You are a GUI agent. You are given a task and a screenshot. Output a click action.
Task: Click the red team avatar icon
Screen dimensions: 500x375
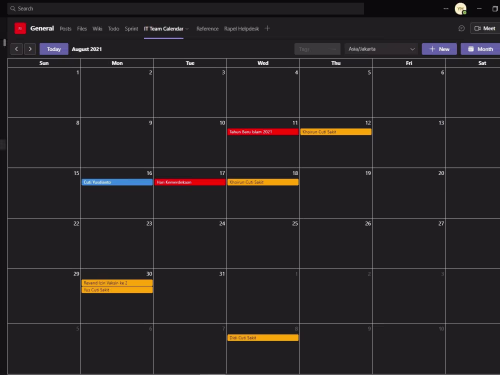click(x=20, y=29)
